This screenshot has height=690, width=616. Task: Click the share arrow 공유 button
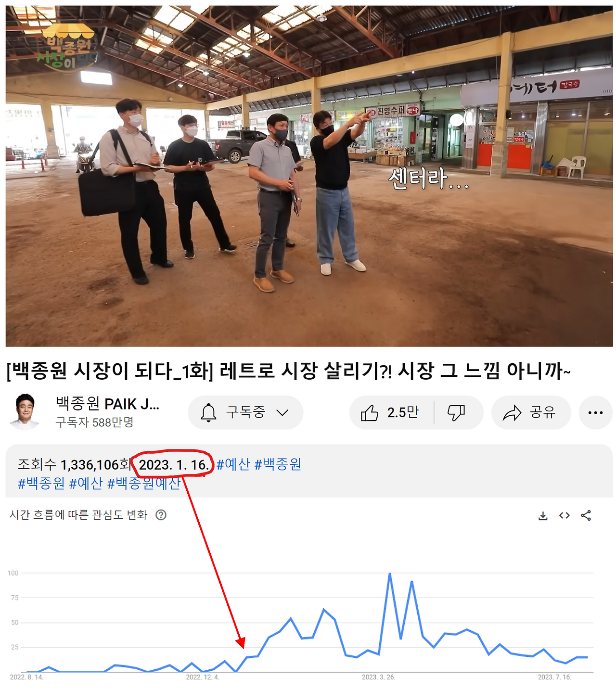click(531, 413)
